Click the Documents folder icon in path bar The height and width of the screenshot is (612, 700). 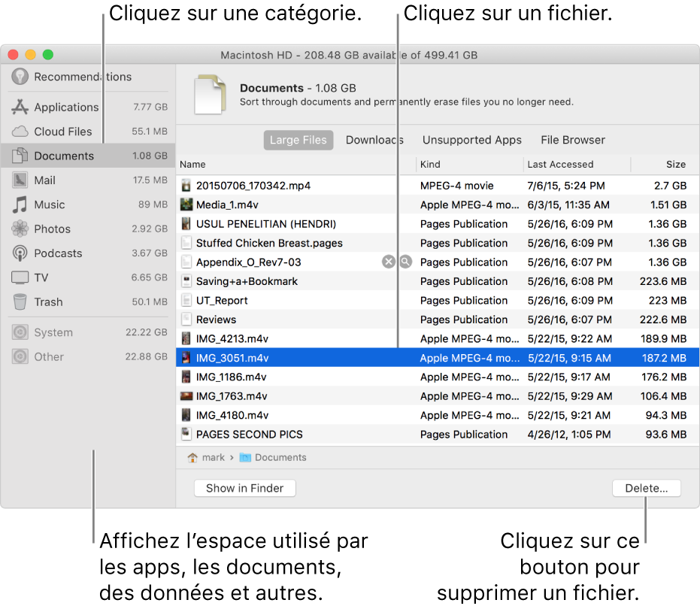245,458
